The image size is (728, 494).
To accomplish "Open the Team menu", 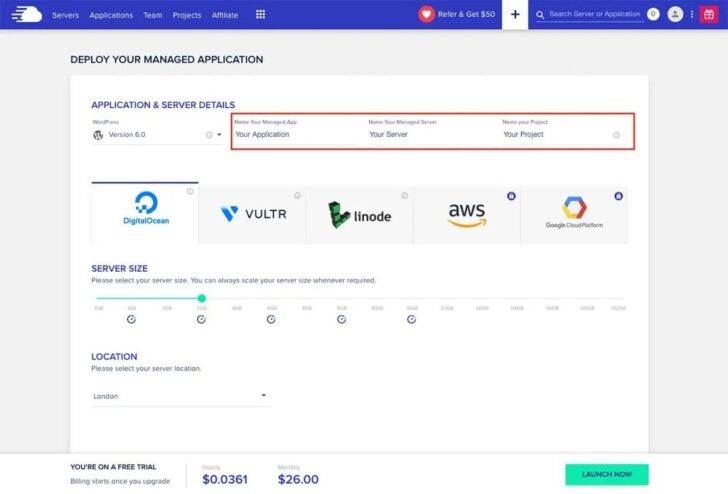I will 153,15.
